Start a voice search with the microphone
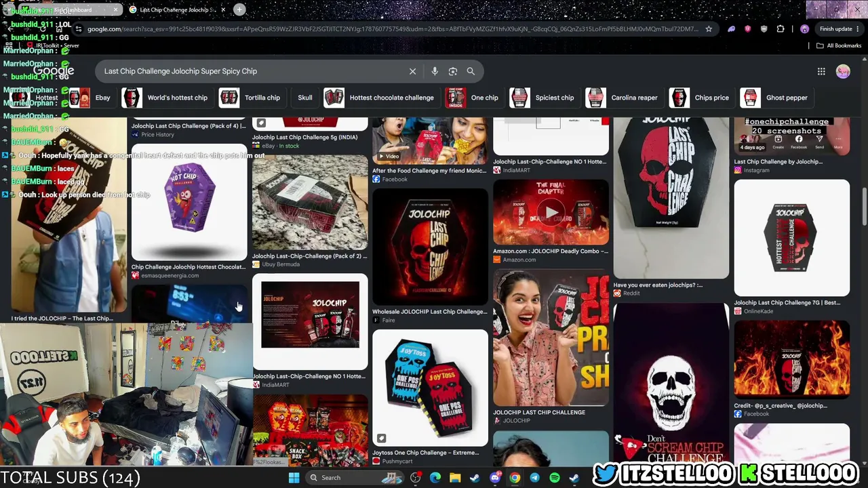Image resolution: width=868 pixels, height=488 pixels. tap(435, 71)
